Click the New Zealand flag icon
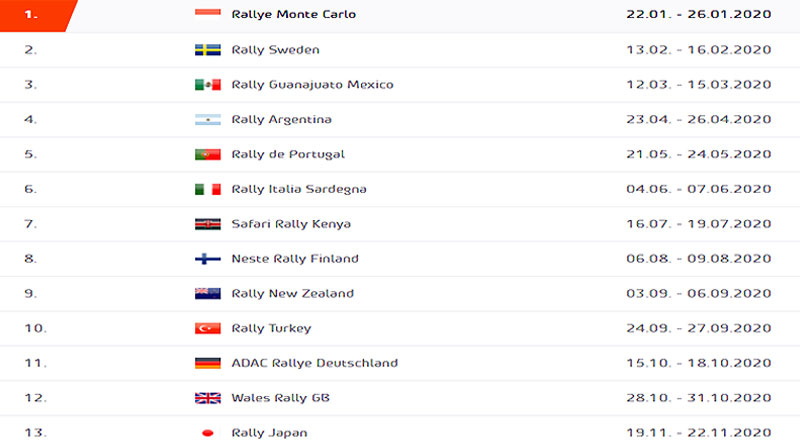Screen dimensions: 800x445 coord(208,293)
